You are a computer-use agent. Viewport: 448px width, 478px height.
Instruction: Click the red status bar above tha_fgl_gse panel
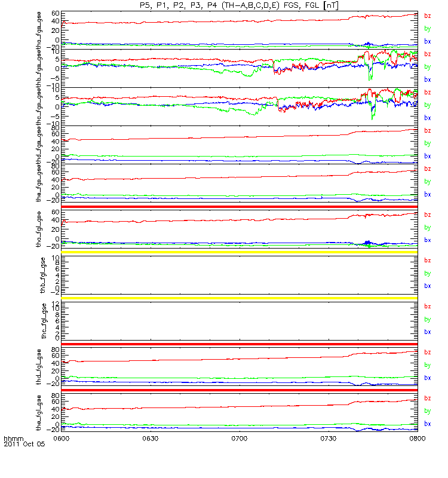pyautogui.click(x=240, y=206)
